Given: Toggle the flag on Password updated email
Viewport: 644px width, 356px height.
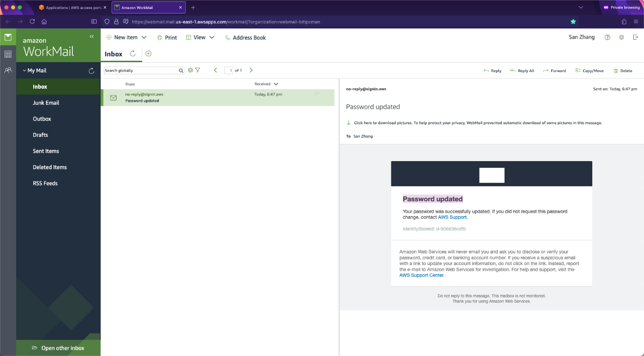Looking at the screenshot, I should 317,94.
